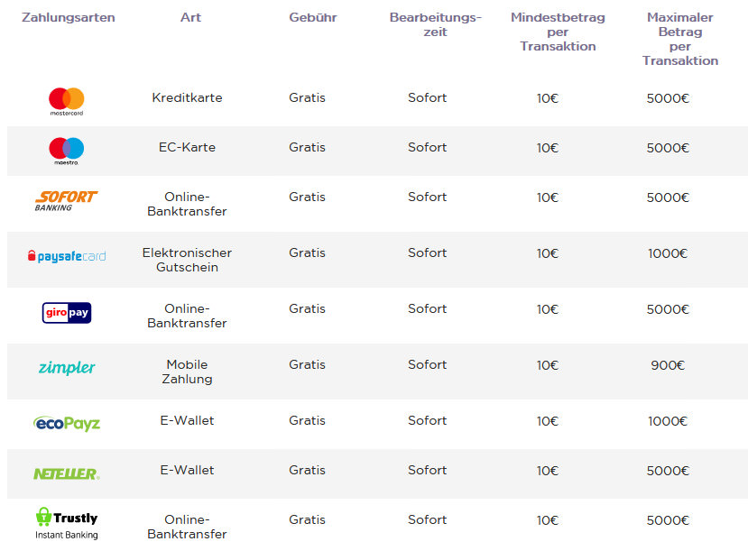748x560 pixels.
Task: Click the Gebühr column header
Action: pos(313,18)
